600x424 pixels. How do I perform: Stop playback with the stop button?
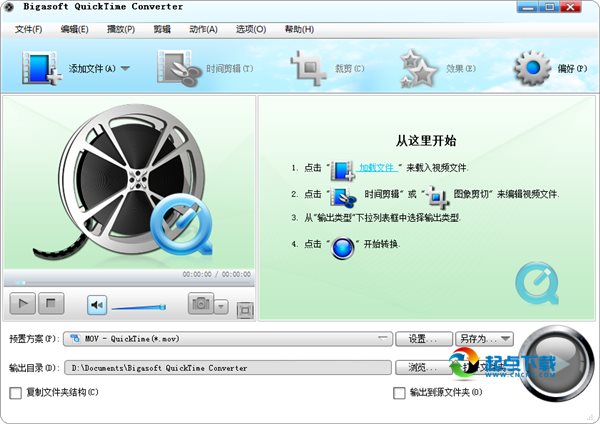pos(51,304)
